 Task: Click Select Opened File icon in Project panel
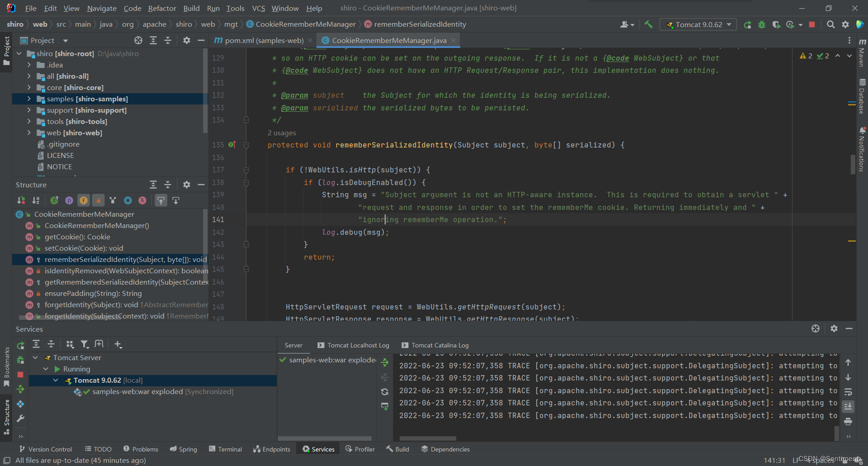tap(138, 40)
